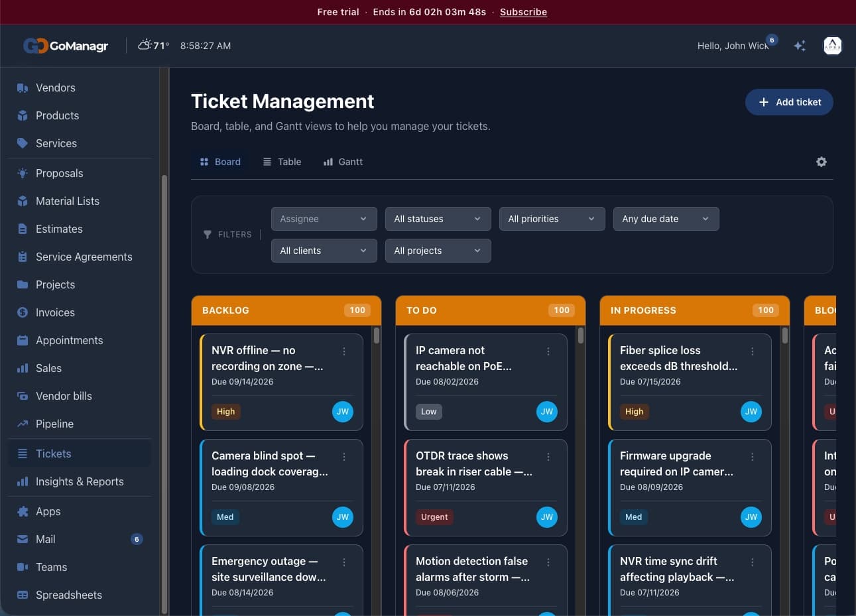Viewport: 856px width, 616px height.
Task: Open options menu for Firmware upgrade ticket
Action: [753, 457]
